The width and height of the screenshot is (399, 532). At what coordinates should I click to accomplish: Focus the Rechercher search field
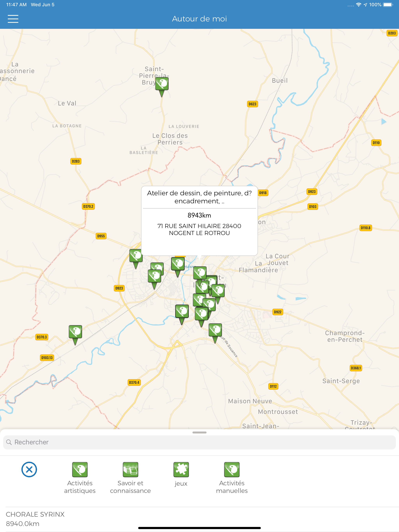pos(199,442)
